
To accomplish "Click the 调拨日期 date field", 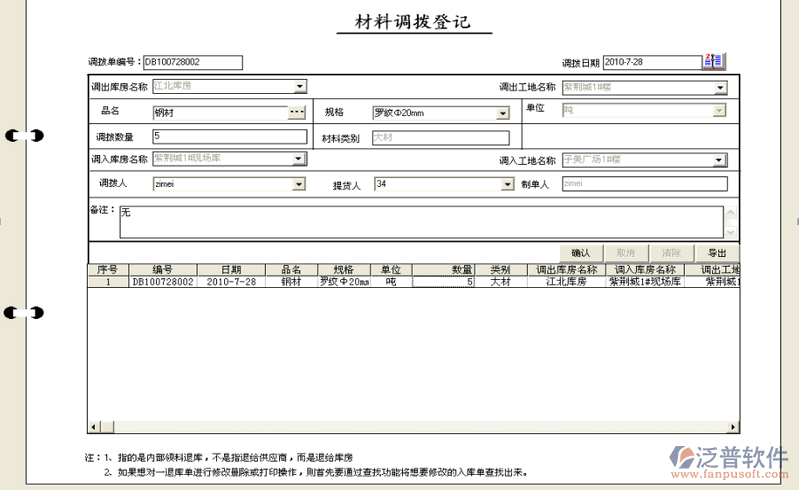I will click(650, 62).
